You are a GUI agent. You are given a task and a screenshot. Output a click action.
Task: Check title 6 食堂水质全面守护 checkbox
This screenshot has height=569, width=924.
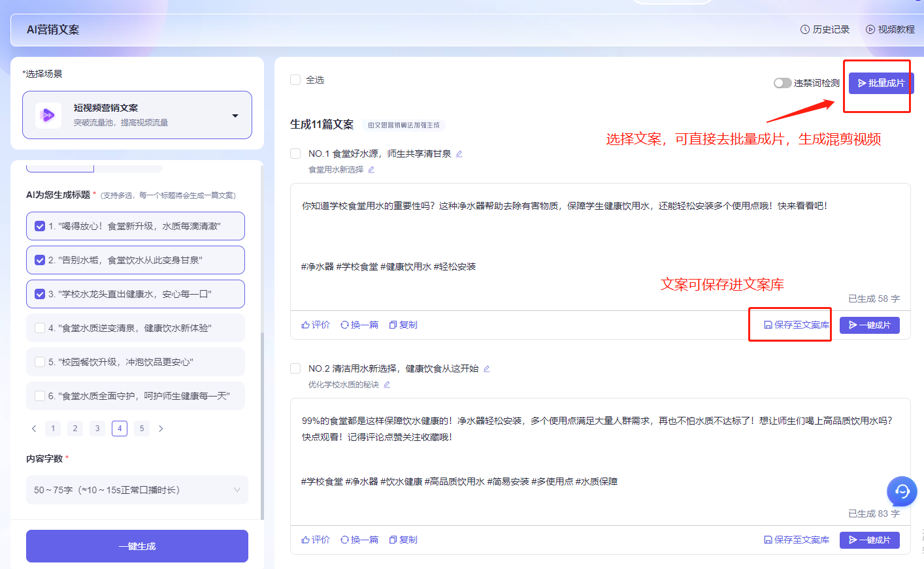[40, 396]
